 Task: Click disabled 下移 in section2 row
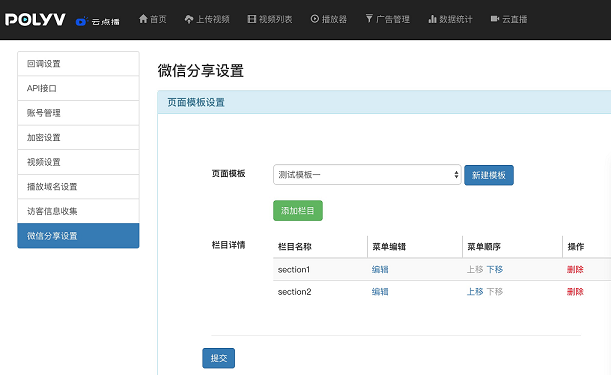tap(495, 292)
